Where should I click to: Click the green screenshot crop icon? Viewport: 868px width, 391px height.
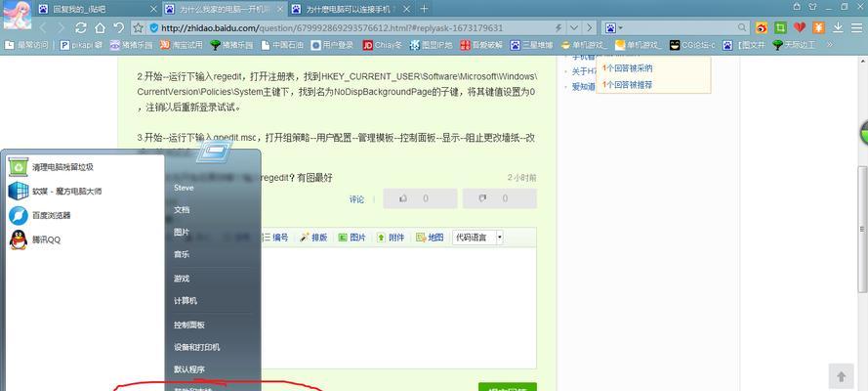[x=780, y=27]
